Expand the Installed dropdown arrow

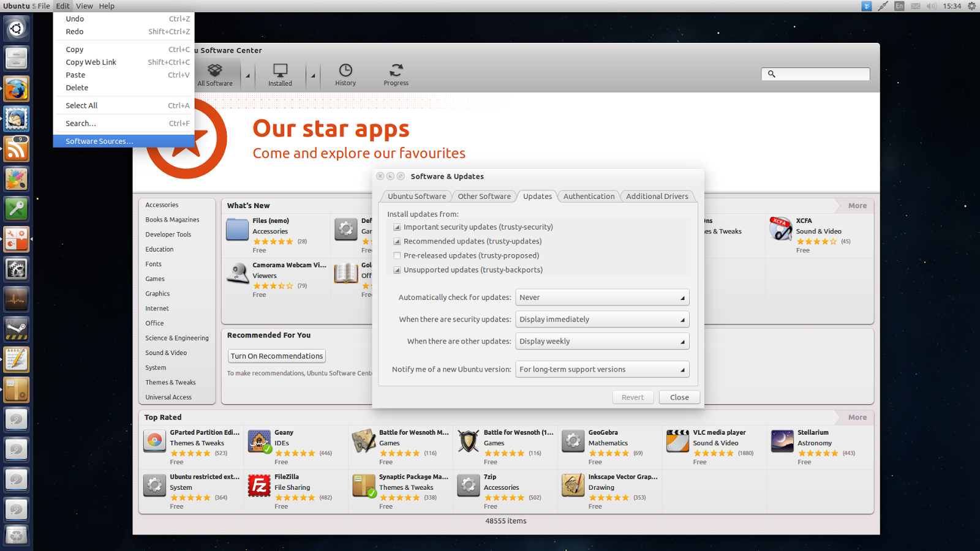(x=313, y=76)
